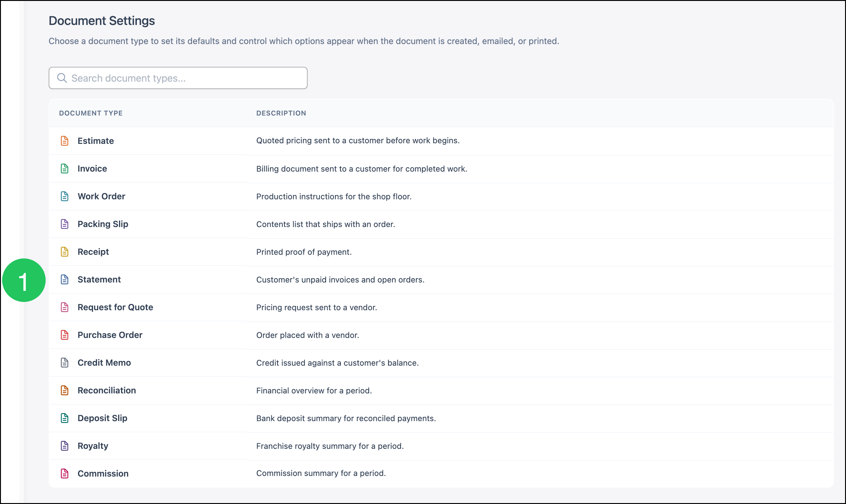The width and height of the screenshot is (846, 504).
Task: Click the magnifier icon in search box
Action: pyautogui.click(x=62, y=78)
